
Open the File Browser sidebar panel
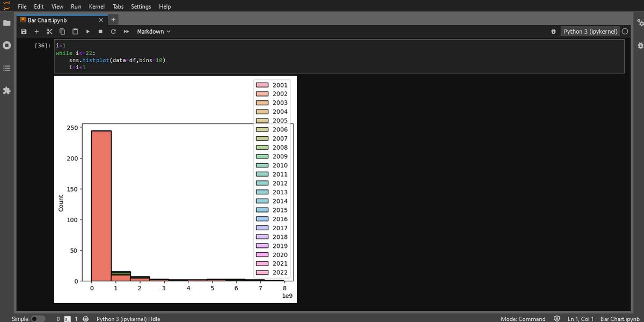(x=6, y=23)
